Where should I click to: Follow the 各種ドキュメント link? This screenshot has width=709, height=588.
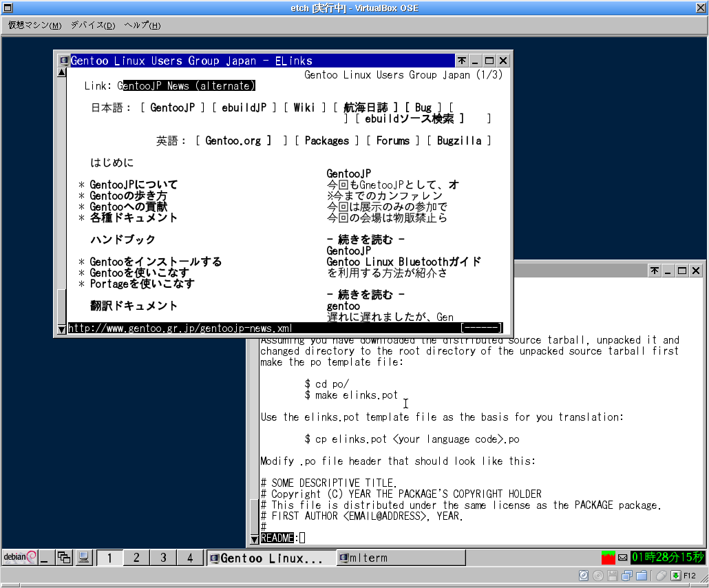[x=134, y=218]
